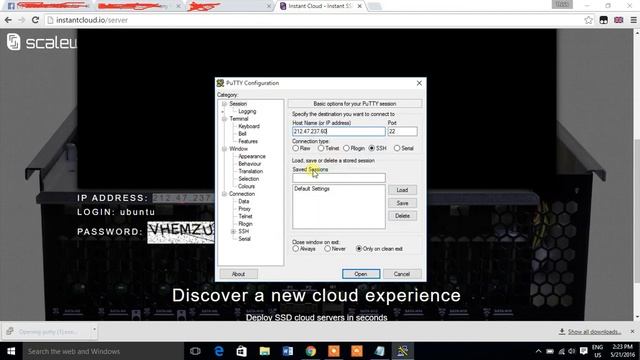
Task: Go back in Chrome browser
Action: 8,20
